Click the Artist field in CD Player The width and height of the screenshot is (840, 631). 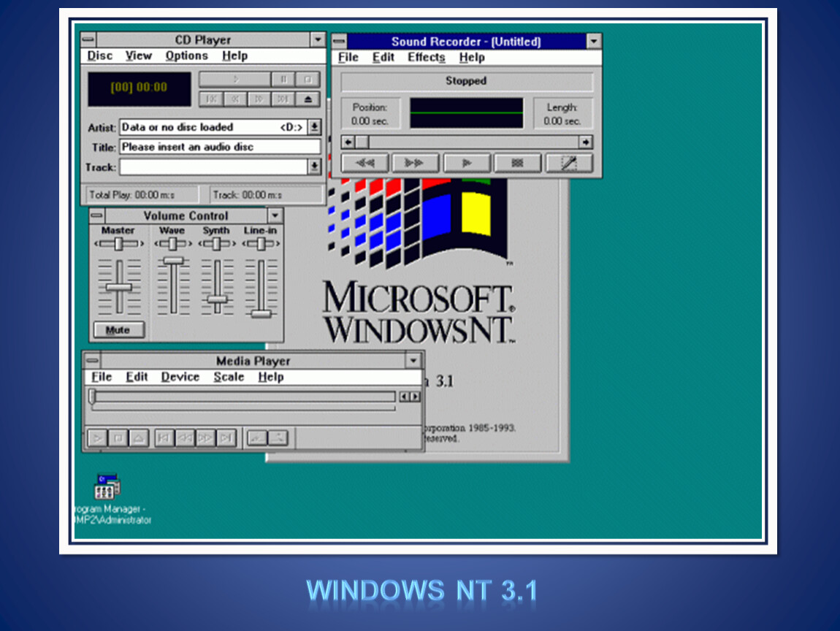[x=214, y=127]
